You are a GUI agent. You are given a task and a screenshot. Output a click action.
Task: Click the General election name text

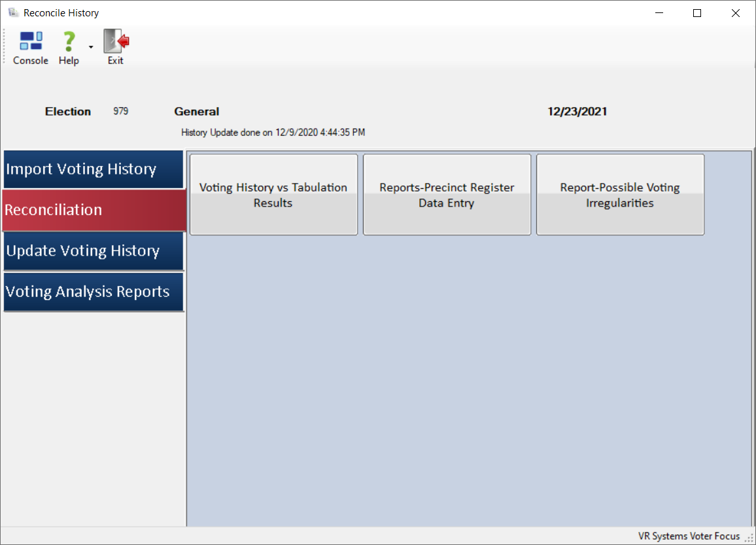coord(197,111)
